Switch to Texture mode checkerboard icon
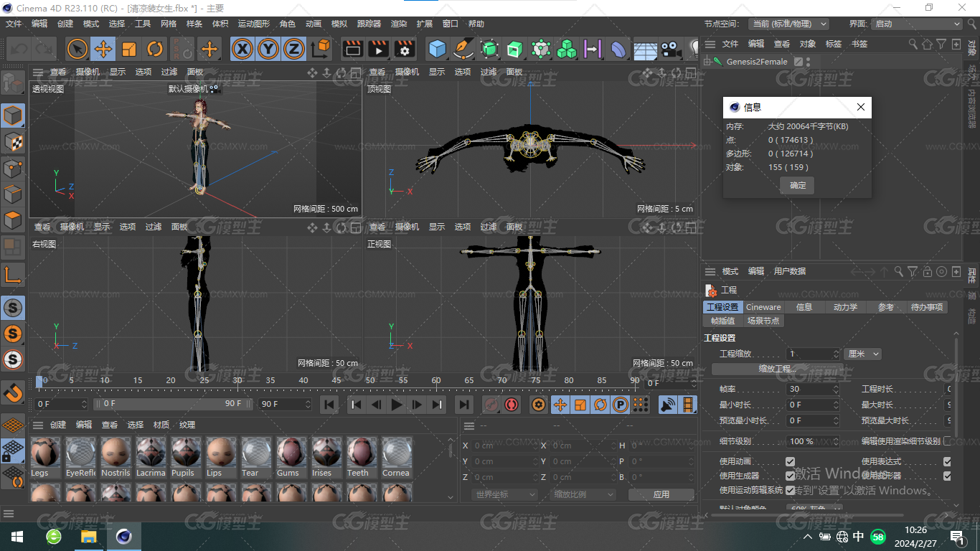The image size is (980, 551). click(x=13, y=141)
